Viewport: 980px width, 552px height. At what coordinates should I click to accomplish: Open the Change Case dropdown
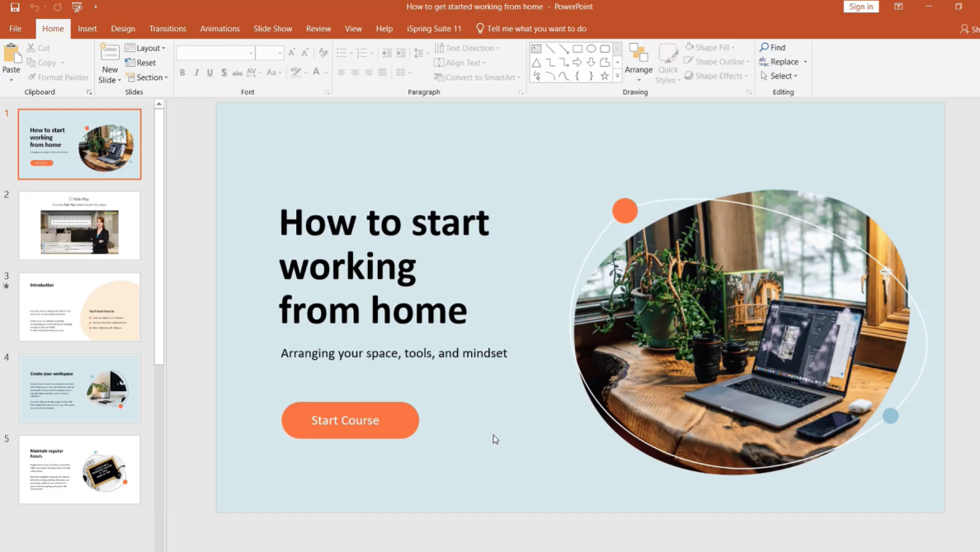click(x=274, y=73)
